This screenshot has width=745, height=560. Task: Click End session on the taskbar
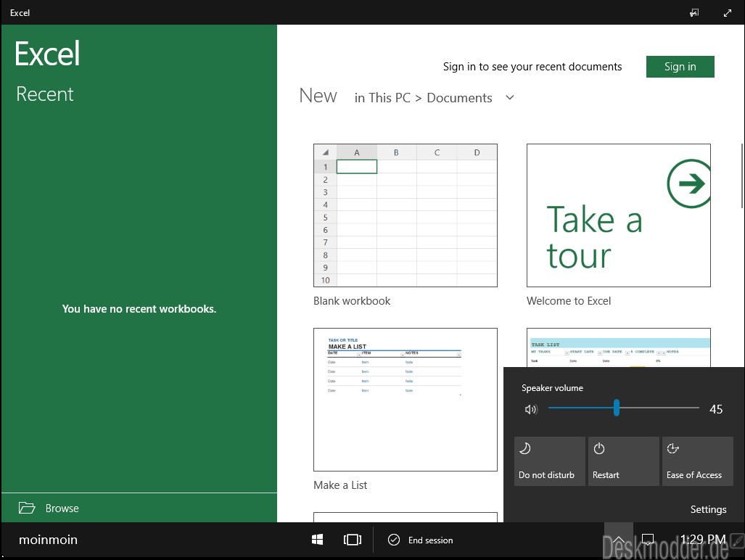click(420, 540)
